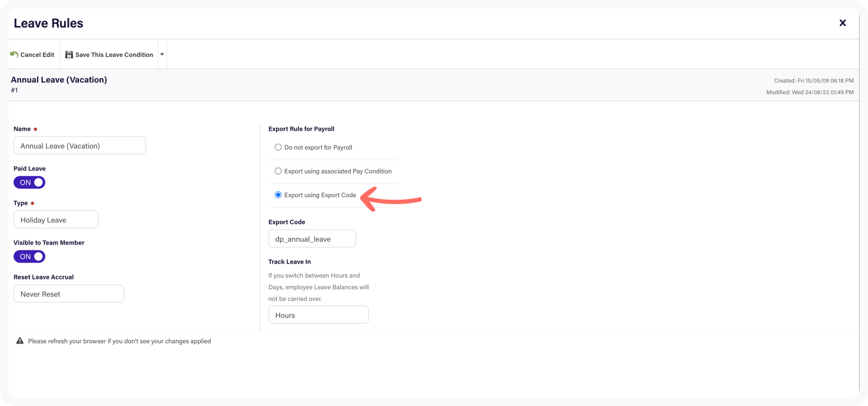The height and width of the screenshot is (406, 868).
Task: Open the Track Leave In Hours dropdown
Action: coord(318,315)
